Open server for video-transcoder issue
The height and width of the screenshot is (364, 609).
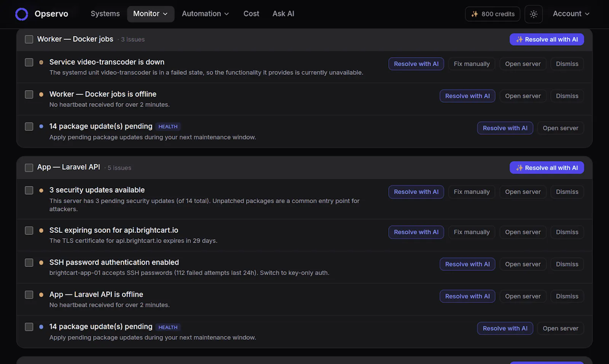coord(523,64)
